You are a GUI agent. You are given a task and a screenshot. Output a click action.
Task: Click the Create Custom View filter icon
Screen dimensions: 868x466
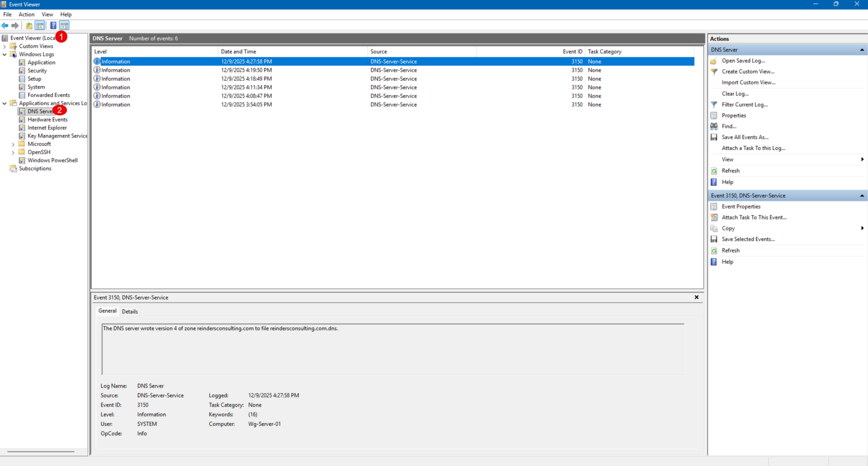(x=714, y=71)
